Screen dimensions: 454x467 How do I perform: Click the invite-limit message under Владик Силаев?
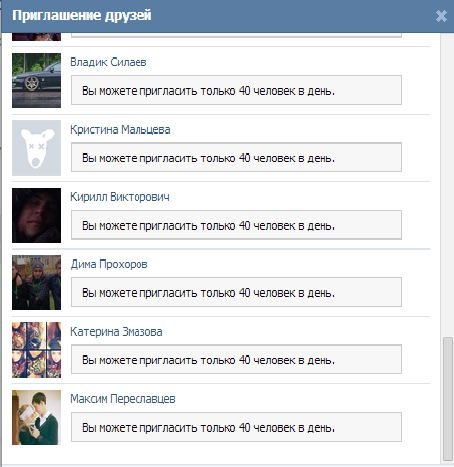click(x=236, y=90)
